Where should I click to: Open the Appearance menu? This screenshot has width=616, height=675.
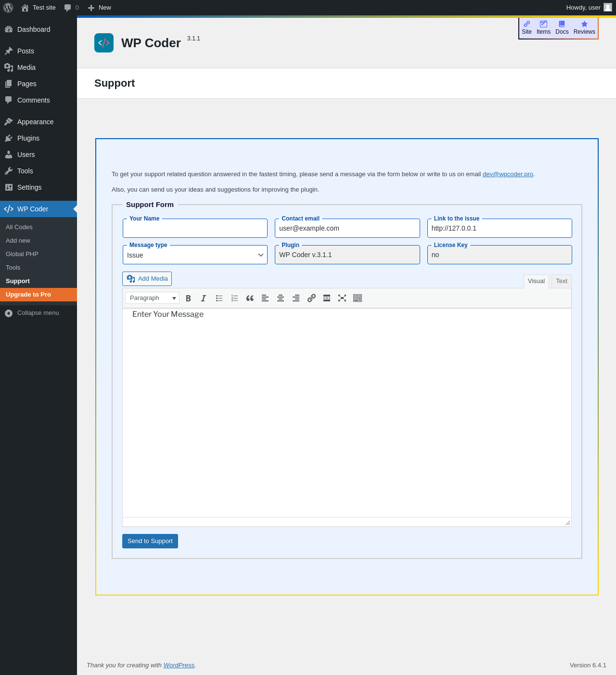[x=38, y=122]
